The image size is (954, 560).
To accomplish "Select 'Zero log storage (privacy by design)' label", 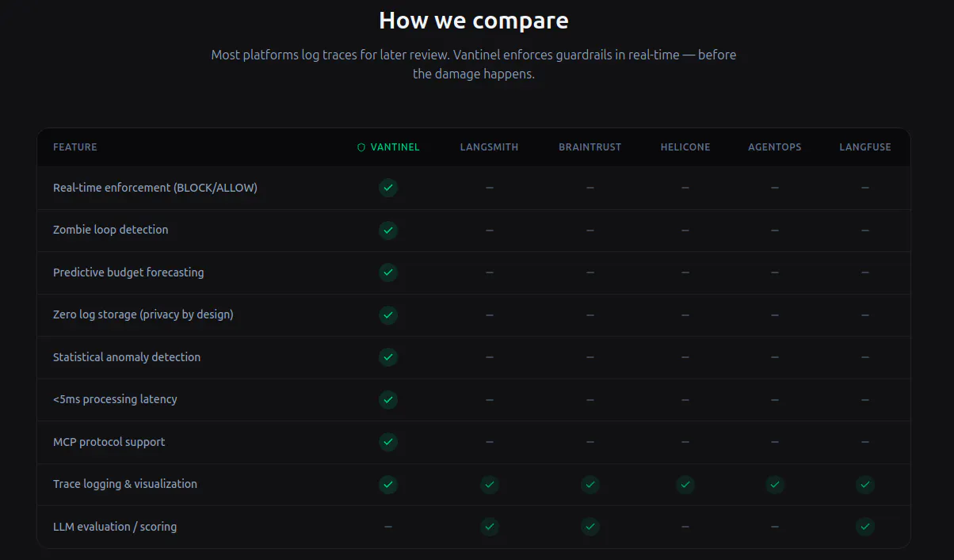I will 143,314.
